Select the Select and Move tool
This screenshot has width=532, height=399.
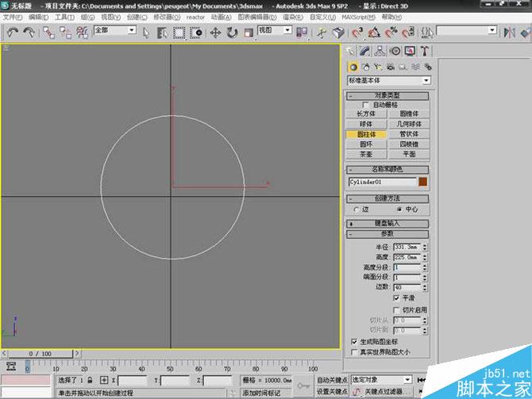[x=215, y=33]
